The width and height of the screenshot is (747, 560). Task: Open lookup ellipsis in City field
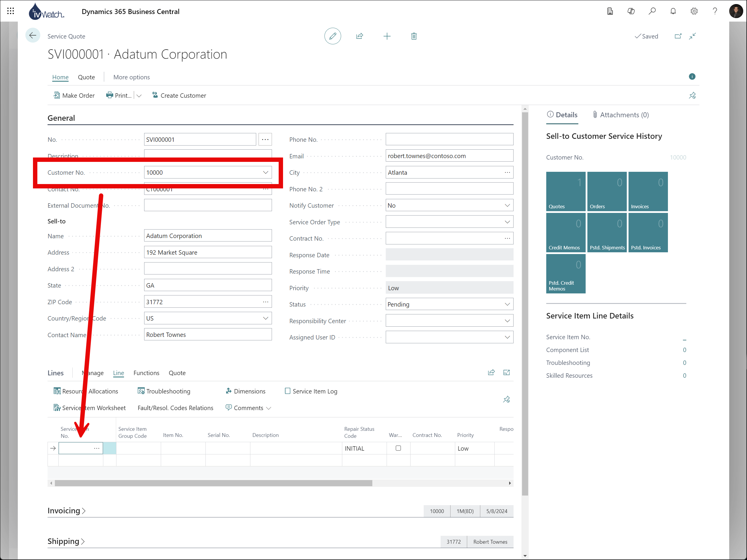[507, 172]
